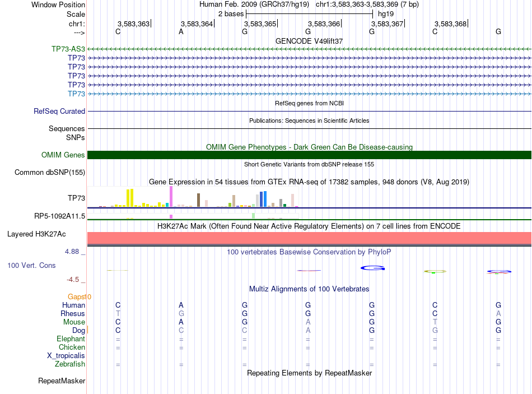532x394 pixels.
Task: Click the Zebrafish alignment row label
Action: click(x=70, y=364)
